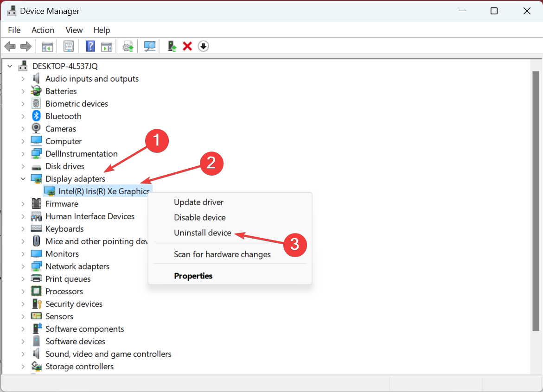Toggle the action pane toolbar icon
The height and width of the screenshot is (392, 543).
(x=107, y=46)
